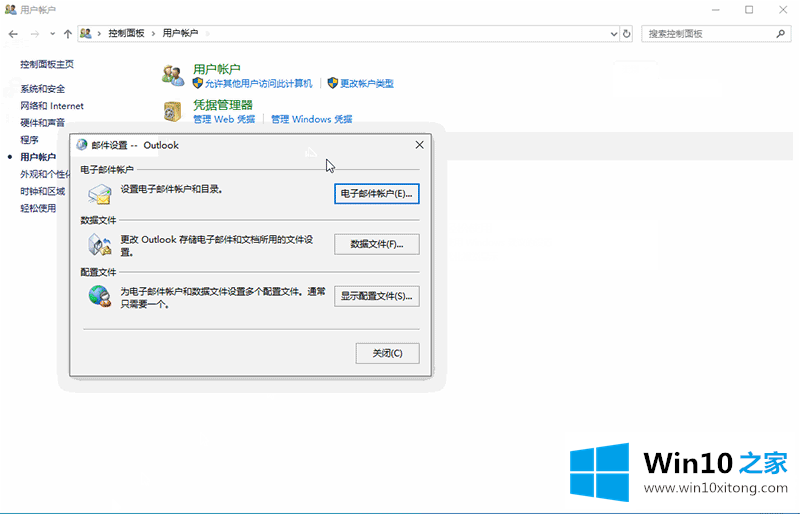Click the data files icon in the dialog
The image size is (800, 514).
pyautogui.click(x=99, y=244)
